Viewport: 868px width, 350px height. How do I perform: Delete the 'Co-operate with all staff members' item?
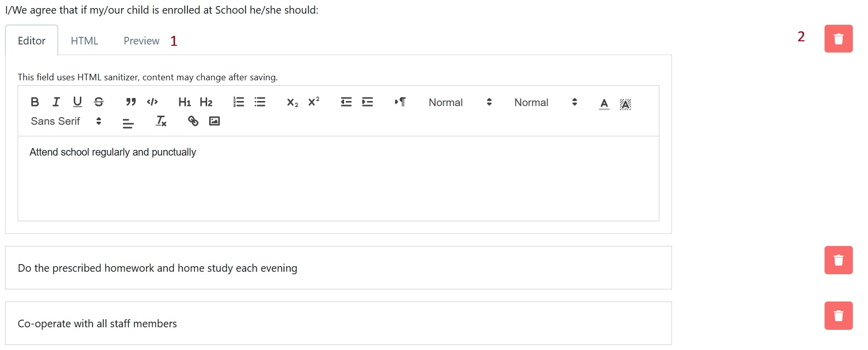click(838, 316)
